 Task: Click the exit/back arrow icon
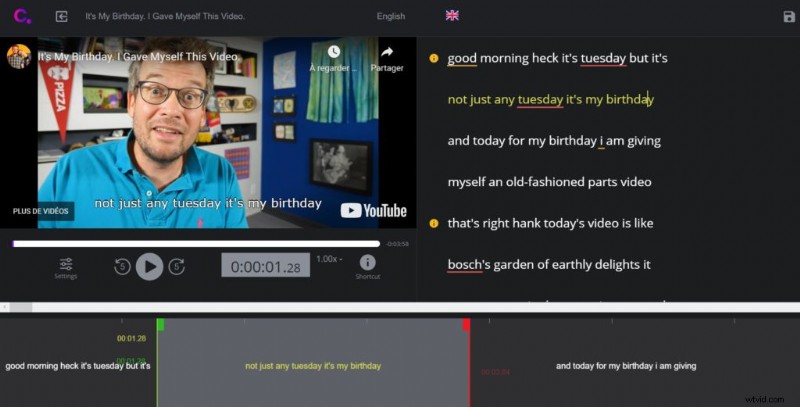coord(62,16)
